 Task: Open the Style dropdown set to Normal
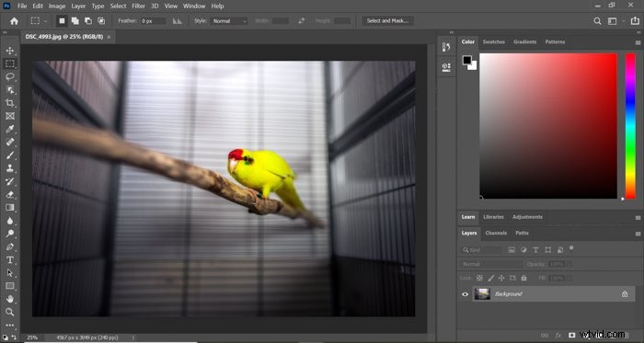pyautogui.click(x=229, y=21)
